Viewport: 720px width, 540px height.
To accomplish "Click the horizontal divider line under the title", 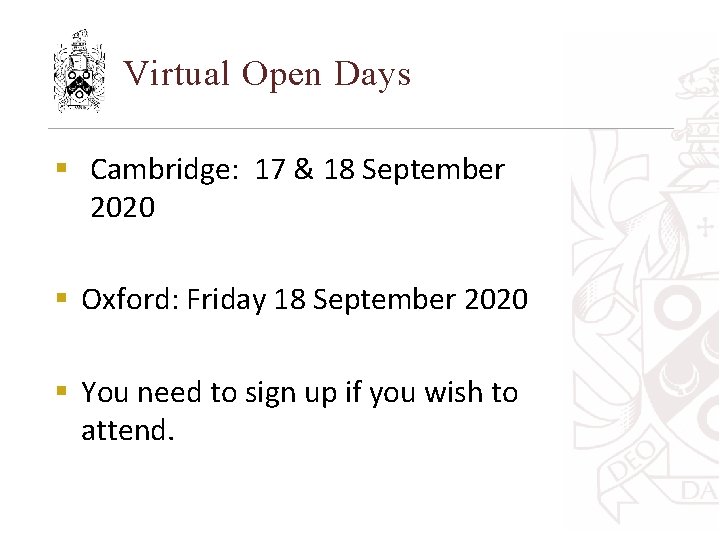I will tap(361, 129).
